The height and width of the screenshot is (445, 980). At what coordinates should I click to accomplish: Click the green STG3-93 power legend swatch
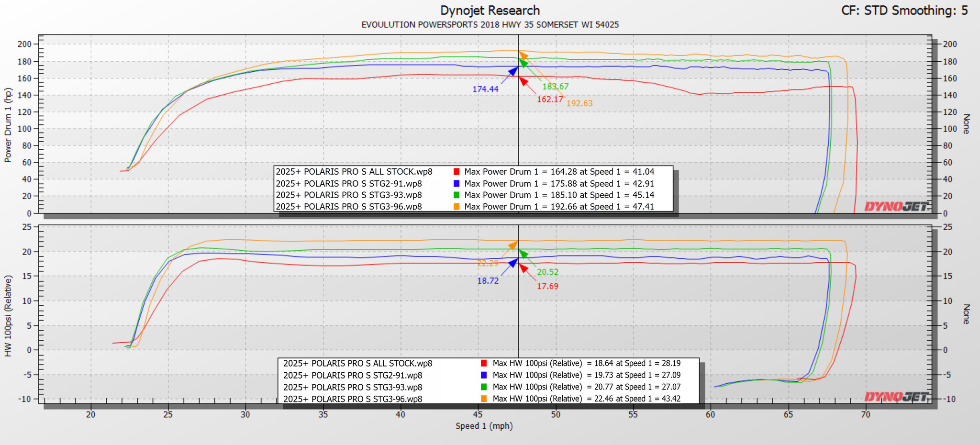pyautogui.click(x=457, y=195)
